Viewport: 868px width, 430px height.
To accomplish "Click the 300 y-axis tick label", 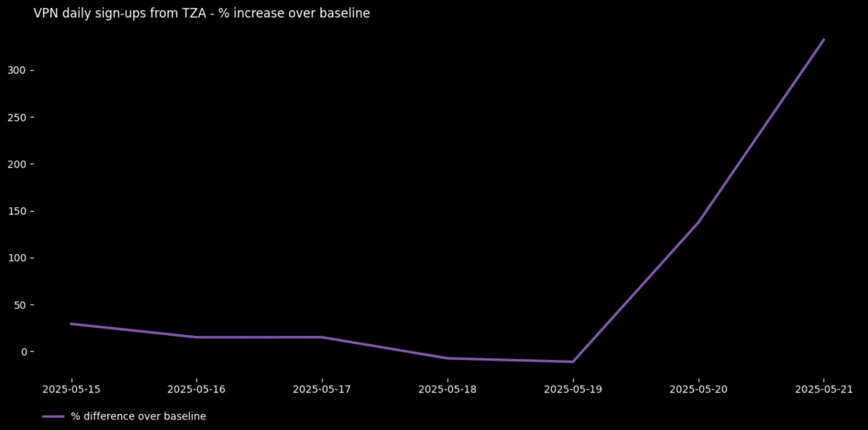I will coord(17,70).
